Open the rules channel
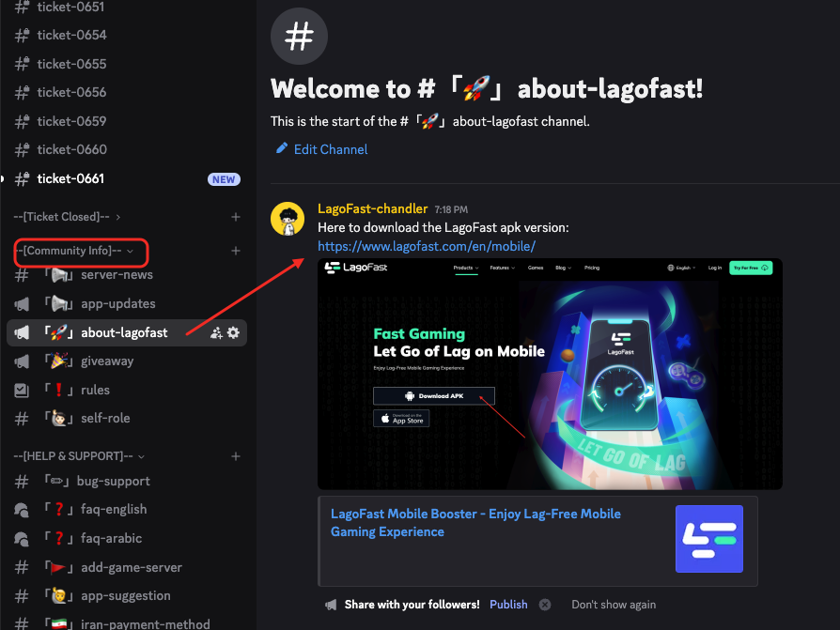 tap(127, 391)
